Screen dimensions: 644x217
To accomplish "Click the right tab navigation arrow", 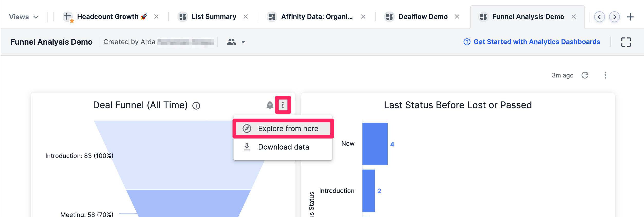I will [614, 16].
